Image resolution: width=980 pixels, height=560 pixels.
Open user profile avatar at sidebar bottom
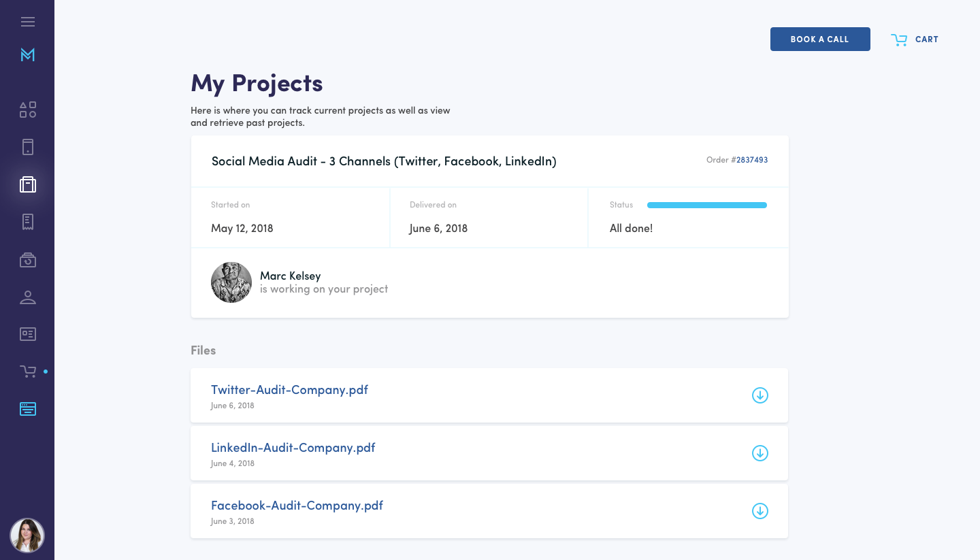(27, 535)
